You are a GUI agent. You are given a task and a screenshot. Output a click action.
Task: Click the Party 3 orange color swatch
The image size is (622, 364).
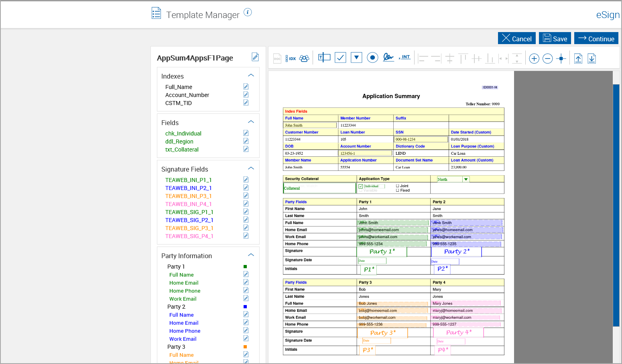coord(245,347)
